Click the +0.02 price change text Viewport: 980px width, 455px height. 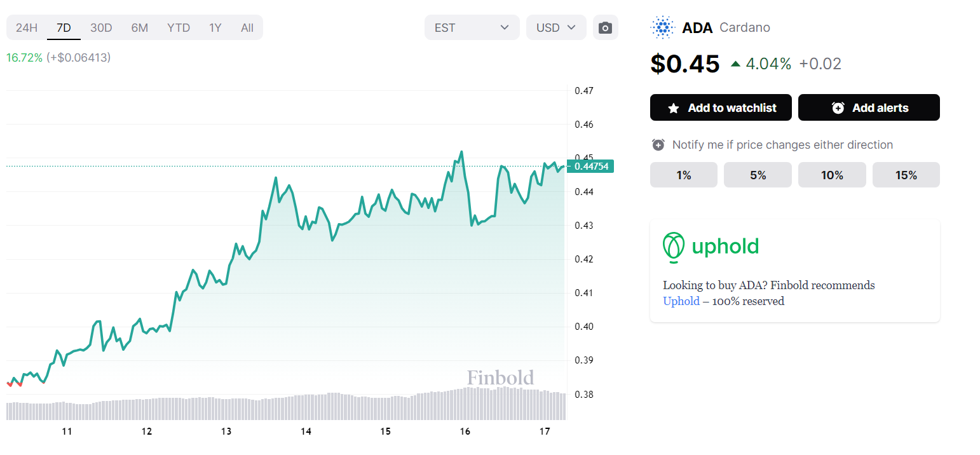(820, 64)
